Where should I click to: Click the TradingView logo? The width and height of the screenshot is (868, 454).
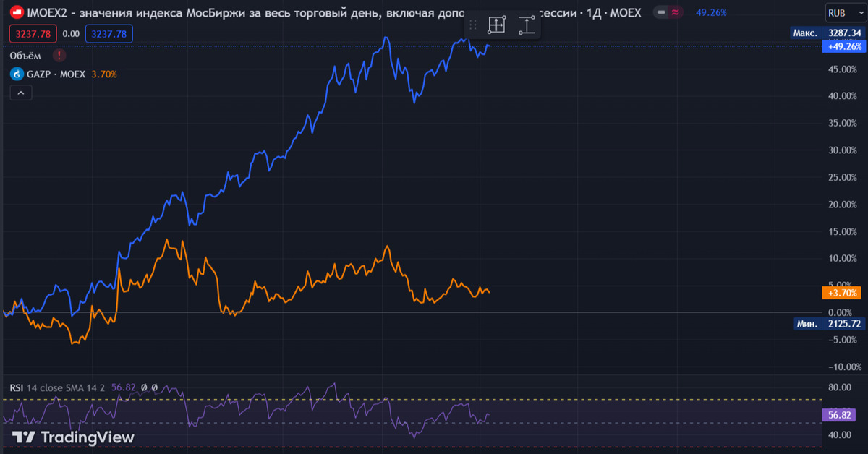pyautogui.click(x=74, y=437)
